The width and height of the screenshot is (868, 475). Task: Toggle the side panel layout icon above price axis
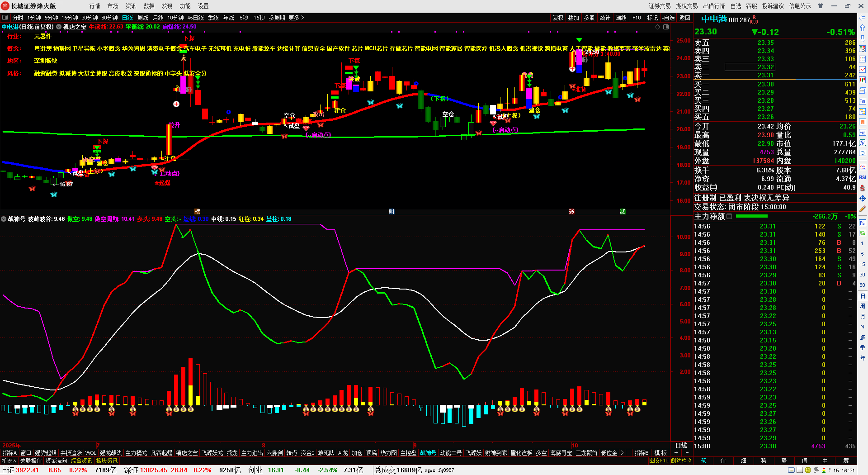[665, 27]
